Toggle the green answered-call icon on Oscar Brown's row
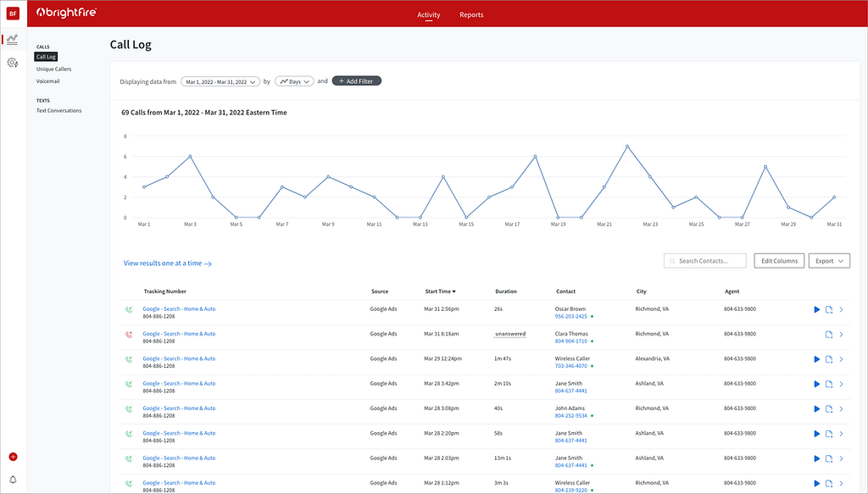868x494 pixels. (127, 310)
